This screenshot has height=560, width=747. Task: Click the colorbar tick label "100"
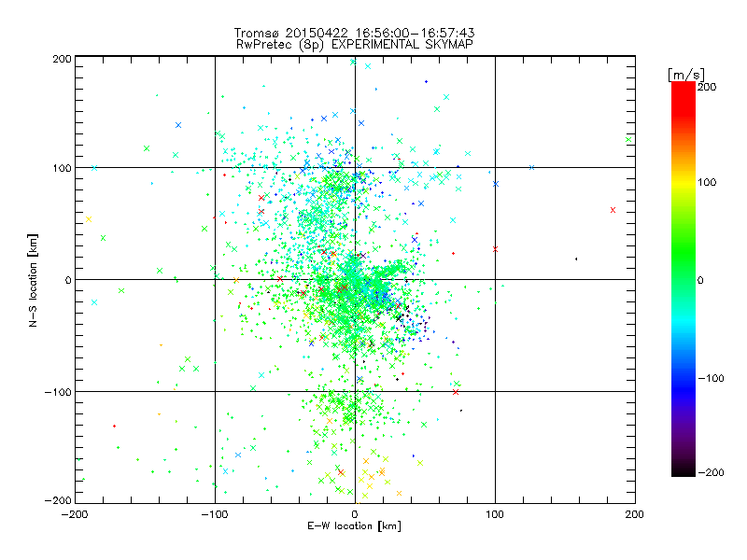pyautogui.click(x=707, y=182)
